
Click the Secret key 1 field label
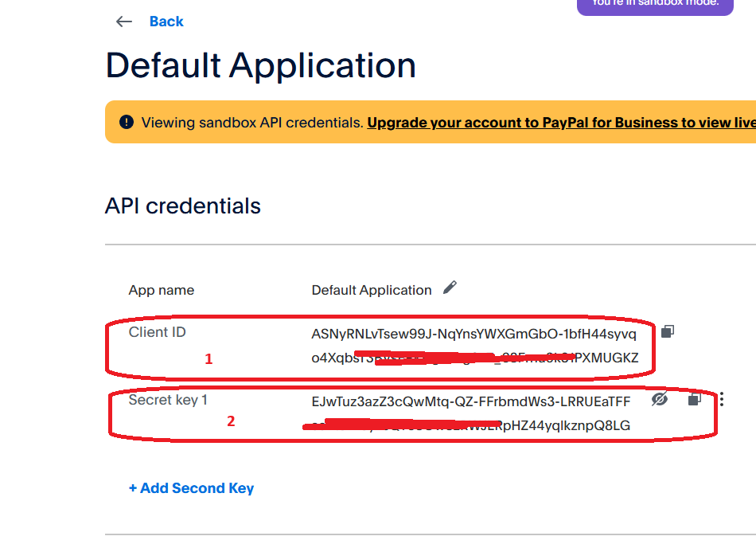(168, 400)
